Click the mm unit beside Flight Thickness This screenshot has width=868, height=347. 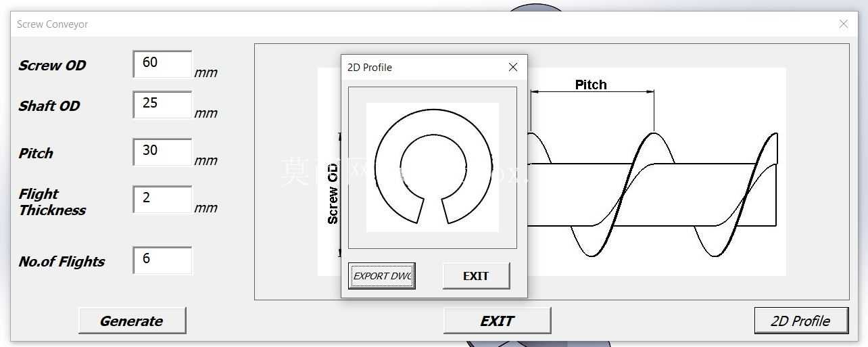(206, 208)
